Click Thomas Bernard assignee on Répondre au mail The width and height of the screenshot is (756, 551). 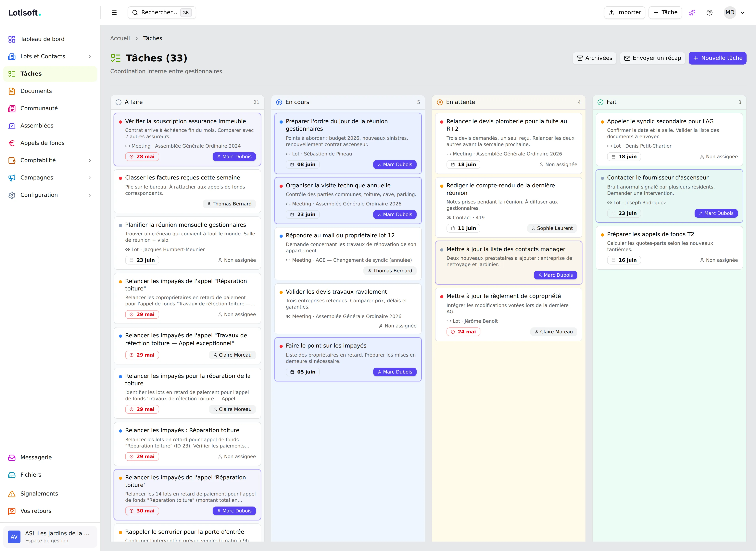pos(390,271)
